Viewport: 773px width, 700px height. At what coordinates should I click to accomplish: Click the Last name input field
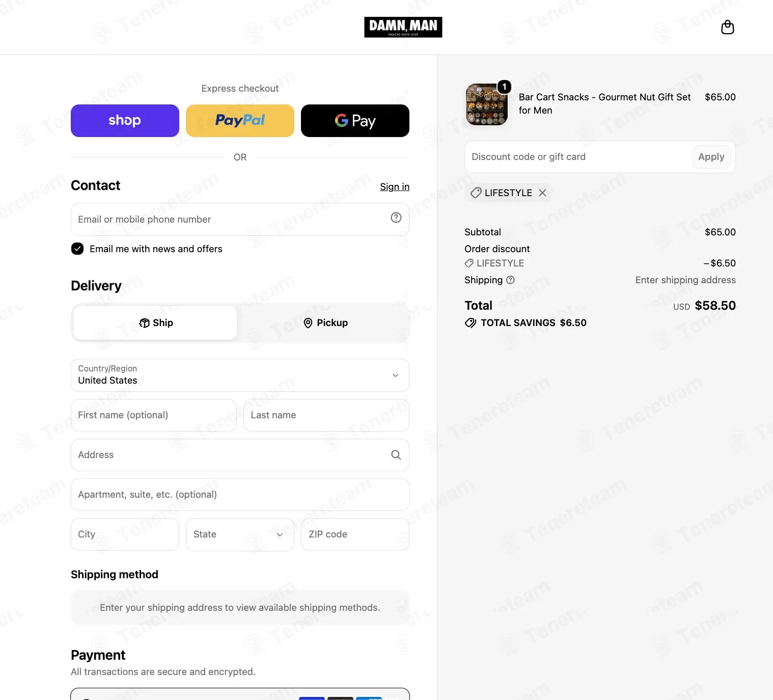click(326, 415)
